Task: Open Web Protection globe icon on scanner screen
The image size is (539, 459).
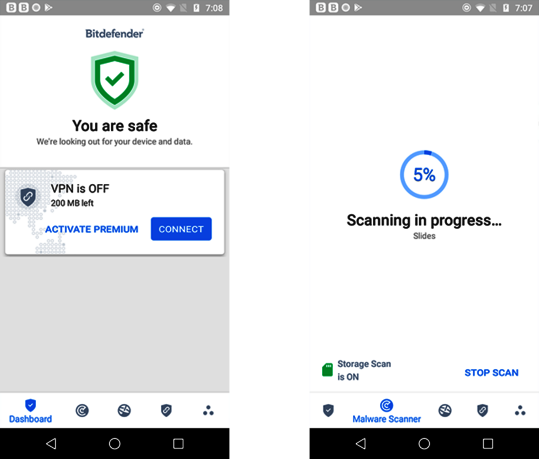Action: (445, 410)
